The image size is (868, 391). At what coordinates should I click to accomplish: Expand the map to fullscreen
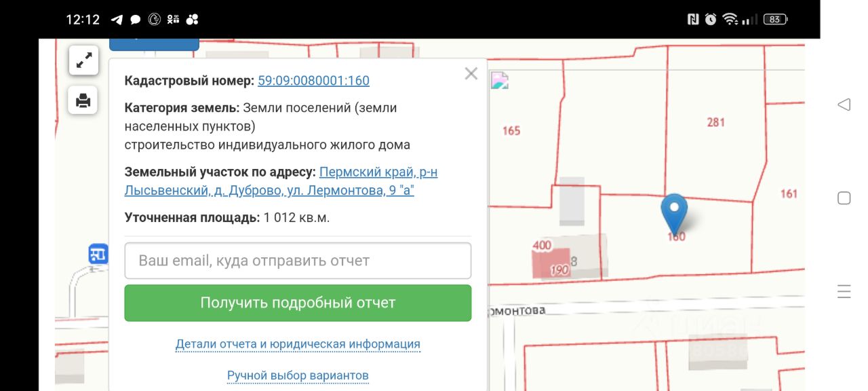pyautogui.click(x=83, y=60)
